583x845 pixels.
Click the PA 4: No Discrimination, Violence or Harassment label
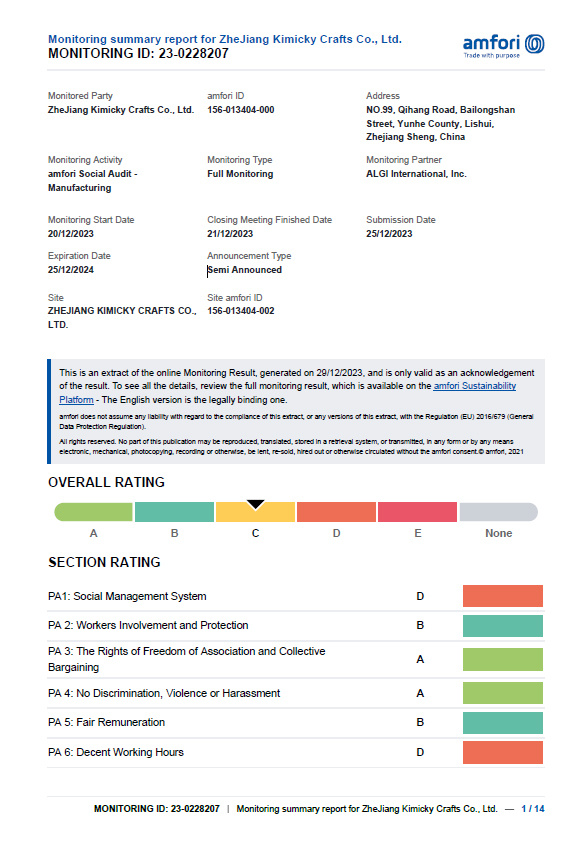pos(164,693)
